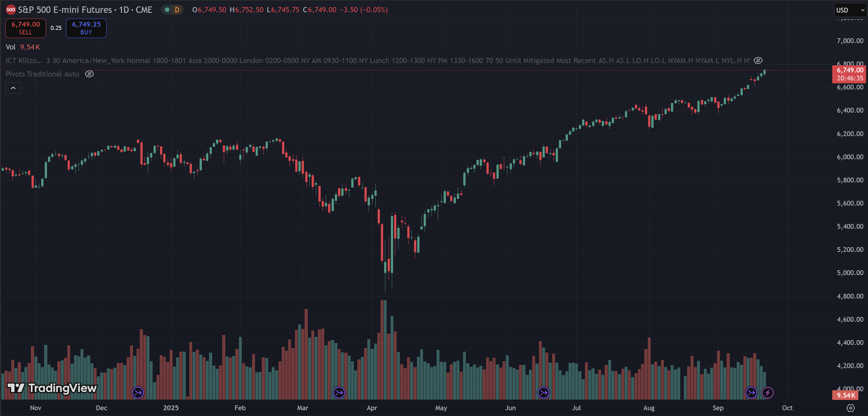This screenshot has width=868, height=416.
Task: Click the contract switch marker in mid-September
Action: click(x=751, y=393)
